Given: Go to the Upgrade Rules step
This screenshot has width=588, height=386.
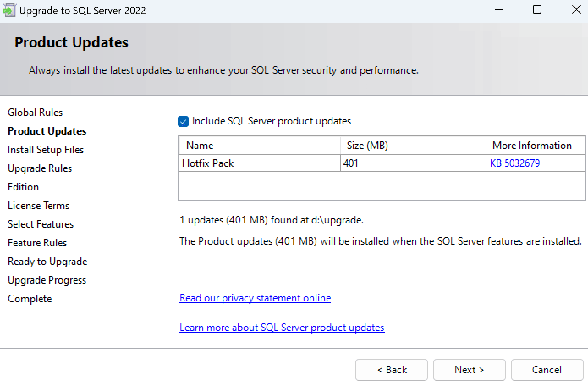Looking at the screenshot, I should tap(40, 168).
